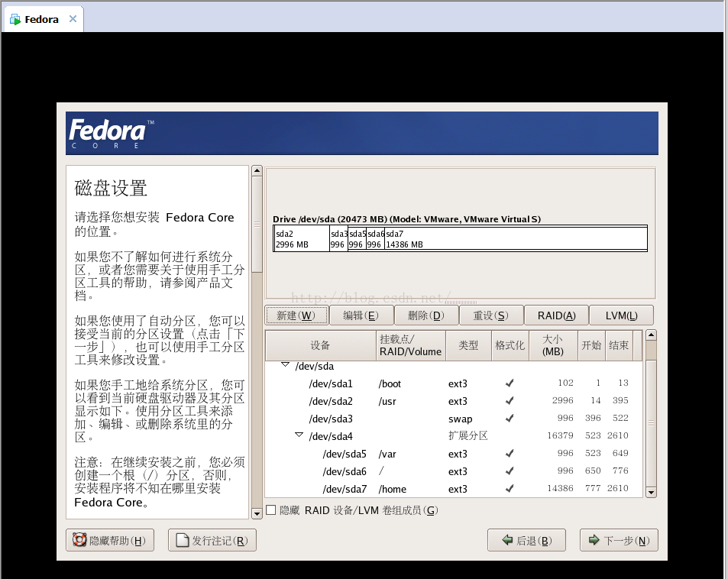This screenshot has width=728, height=579.
Task: Open the RAID(A) dialog
Action: coord(556,315)
